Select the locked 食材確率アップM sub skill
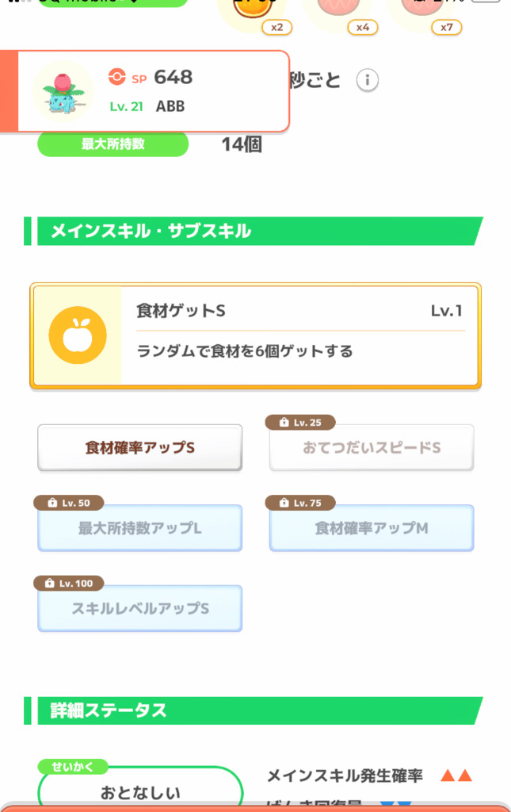This screenshot has height=812, width=511. click(372, 528)
